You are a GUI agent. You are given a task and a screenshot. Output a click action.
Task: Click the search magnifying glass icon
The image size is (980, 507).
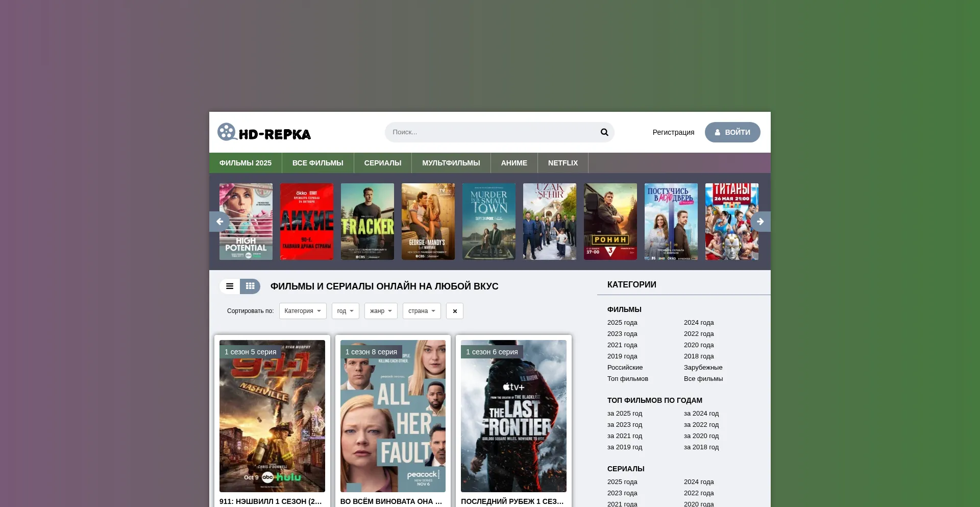pyautogui.click(x=604, y=132)
